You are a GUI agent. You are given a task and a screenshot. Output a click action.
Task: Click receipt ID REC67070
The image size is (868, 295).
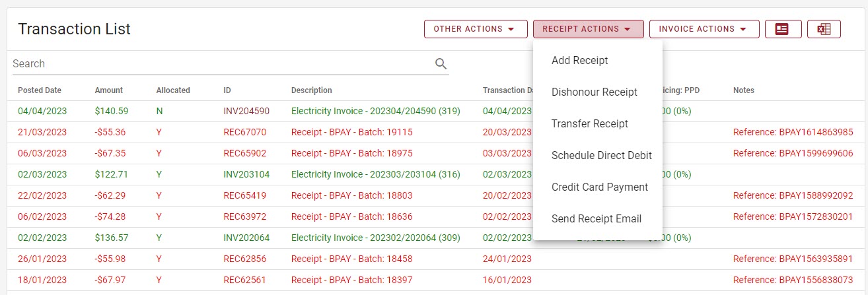[244, 133]
